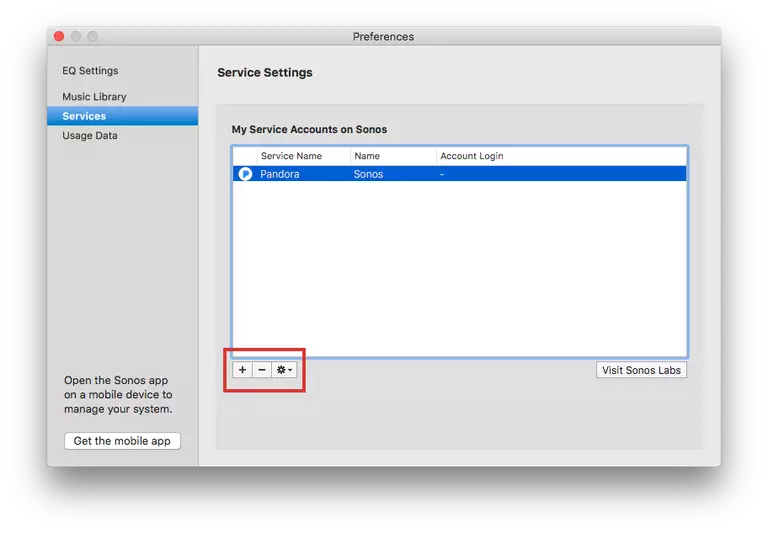Click the Name column header
This screenshot has height=534, width=768.
click(x=367, y=156)
